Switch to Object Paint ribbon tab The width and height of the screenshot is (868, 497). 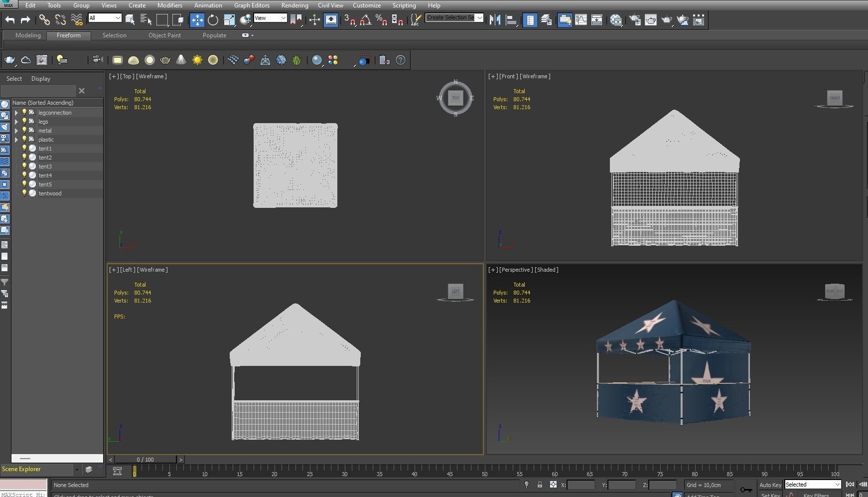coord(164,35)
